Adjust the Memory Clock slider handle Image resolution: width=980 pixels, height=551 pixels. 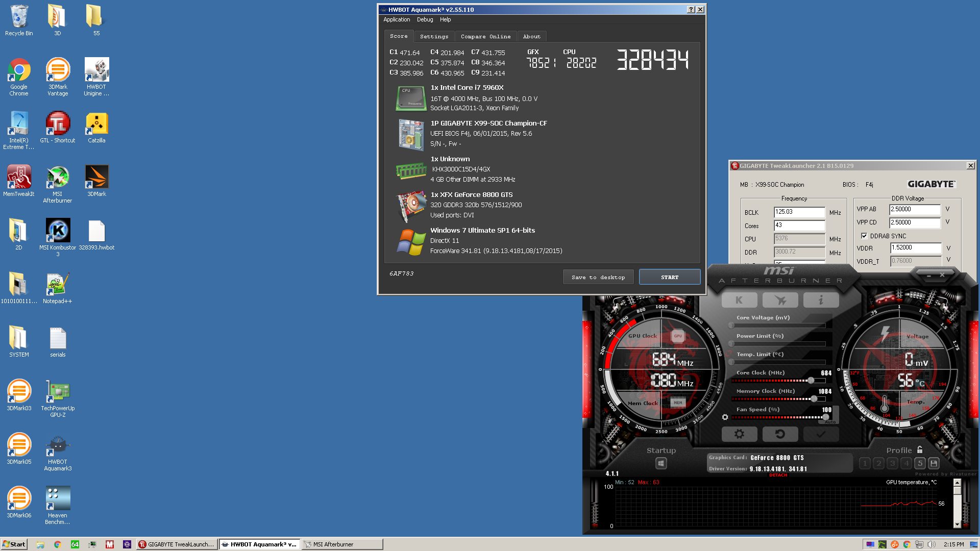(x=814, y=399)
